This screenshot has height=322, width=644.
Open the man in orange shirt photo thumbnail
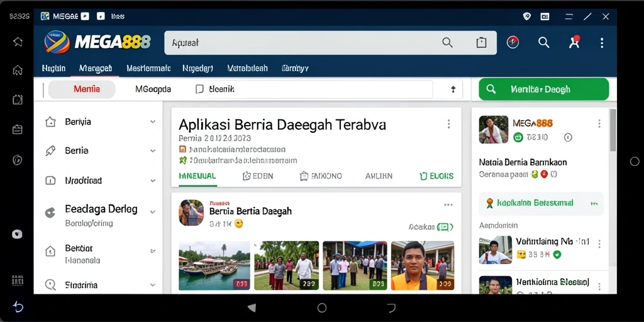pyautogui.click(x=422, y=266)
